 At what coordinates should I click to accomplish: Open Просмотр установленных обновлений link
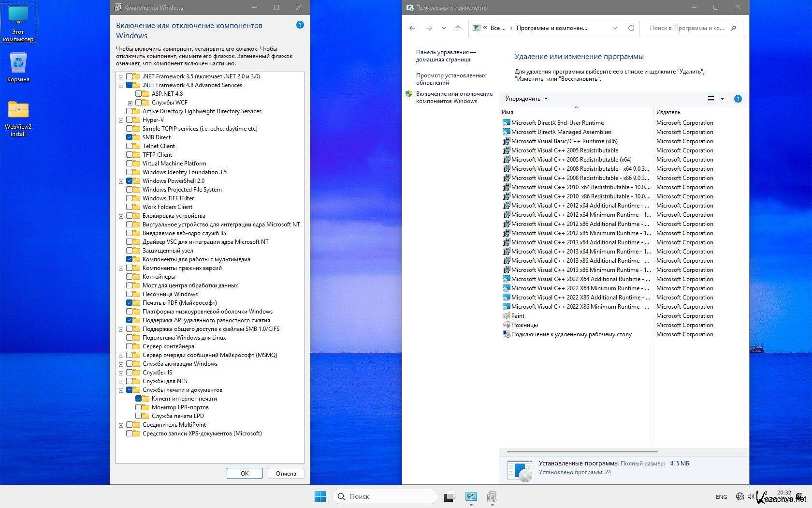[450, 79]
